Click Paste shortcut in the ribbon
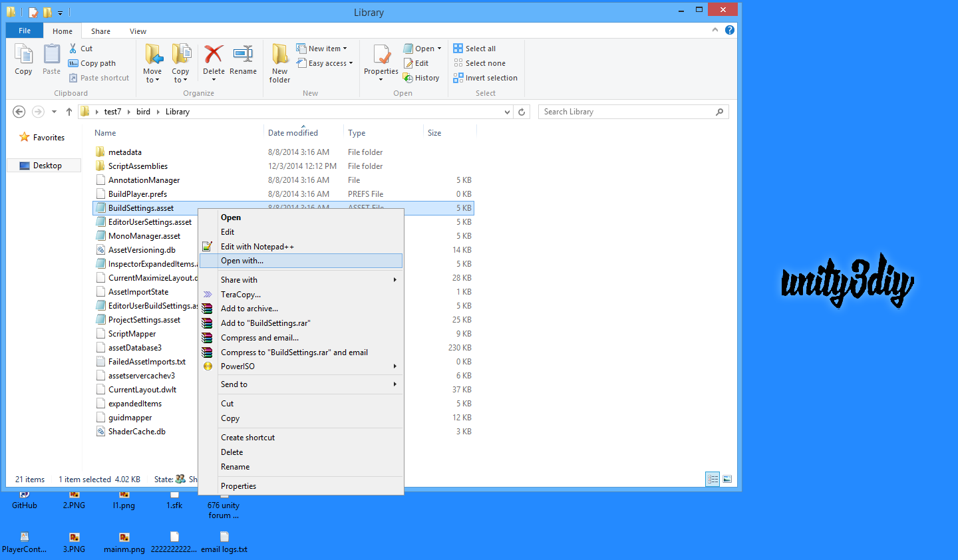 pyautogui.click(x=98, y=78)
